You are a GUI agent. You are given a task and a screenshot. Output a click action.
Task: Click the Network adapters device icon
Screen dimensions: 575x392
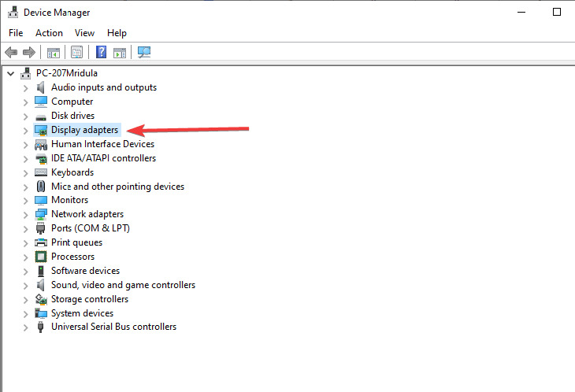pyautogui.click(x=42, y=214)
